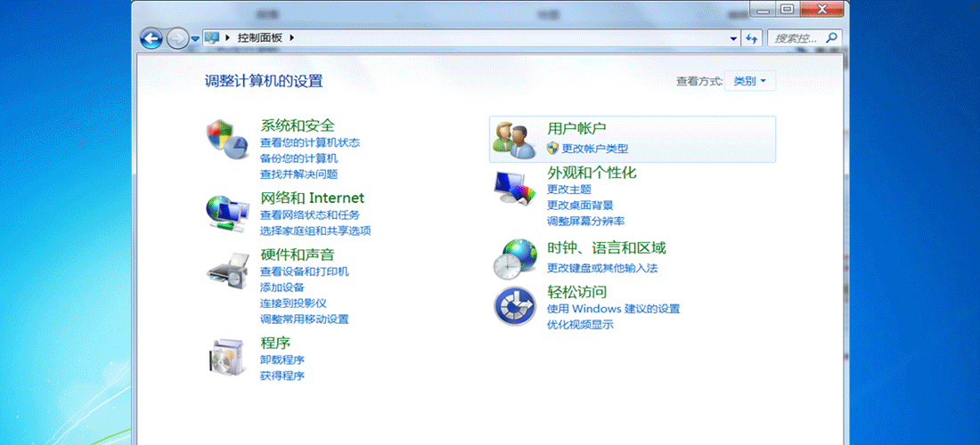Viewport: 980px width, 445px height.
Task: Click the control panel icon in address bar
Action: 211,37
